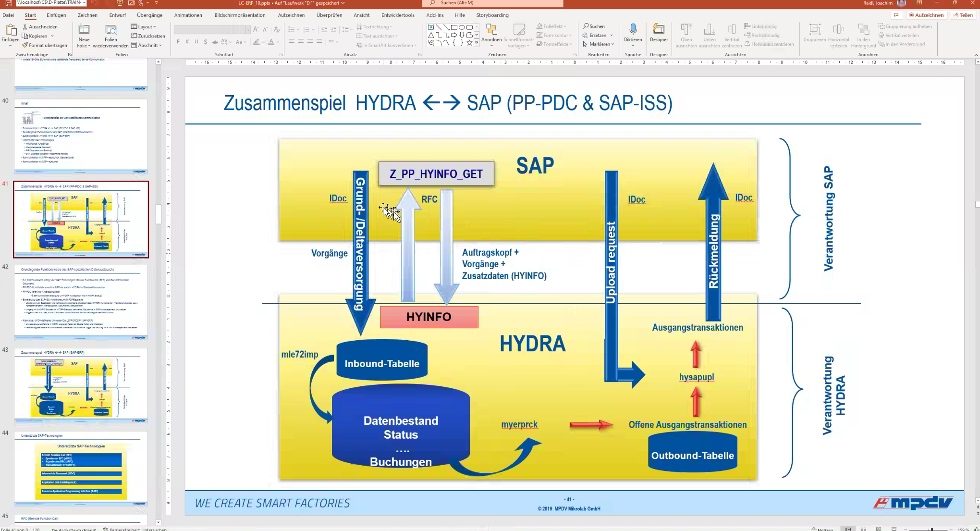Expand the Layout dropdown

(144, 27)
